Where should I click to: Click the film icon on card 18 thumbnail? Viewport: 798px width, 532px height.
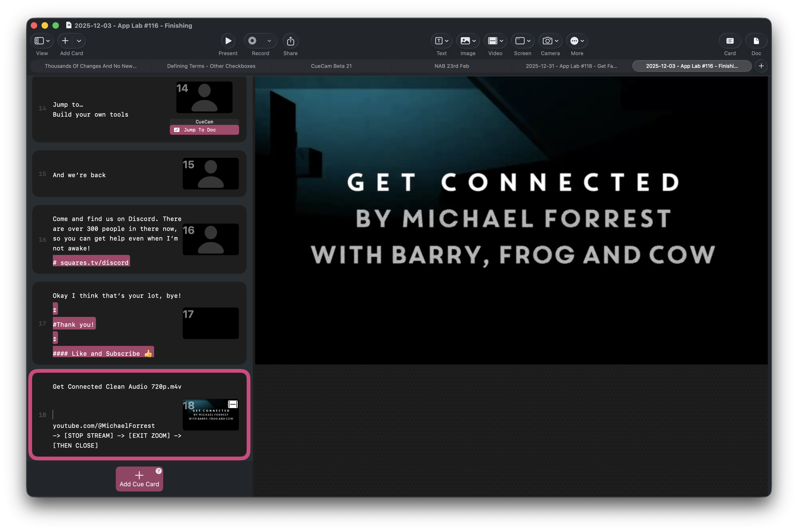[x=233, y=404]
